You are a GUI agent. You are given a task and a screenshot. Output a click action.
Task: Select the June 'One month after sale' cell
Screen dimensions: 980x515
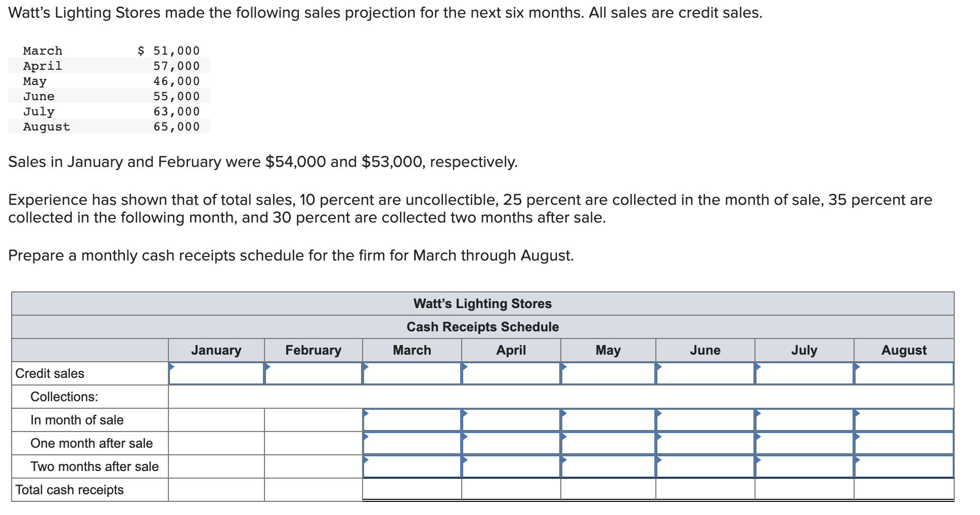tap(704, 443)
